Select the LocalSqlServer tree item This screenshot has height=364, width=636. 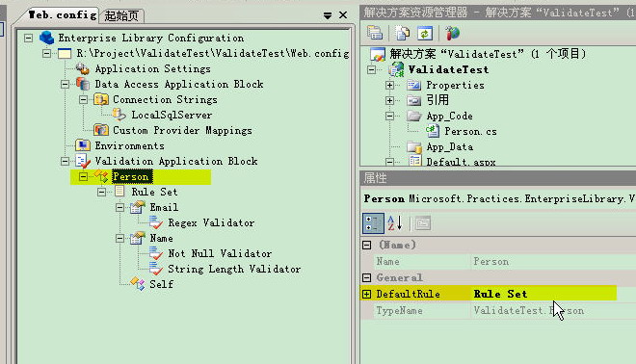tap(172, 115)
